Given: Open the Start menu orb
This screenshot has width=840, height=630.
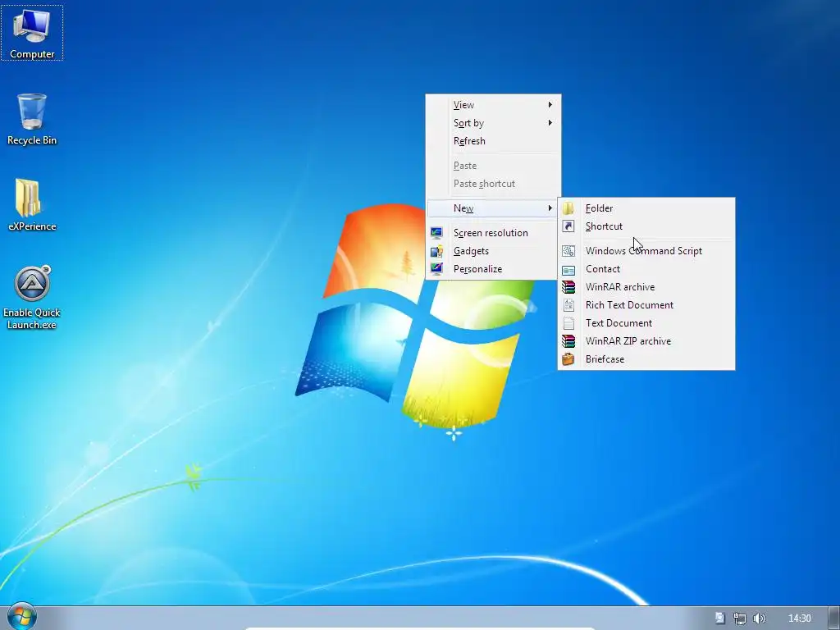Looking at the screenshot, I should coord(21,616).
